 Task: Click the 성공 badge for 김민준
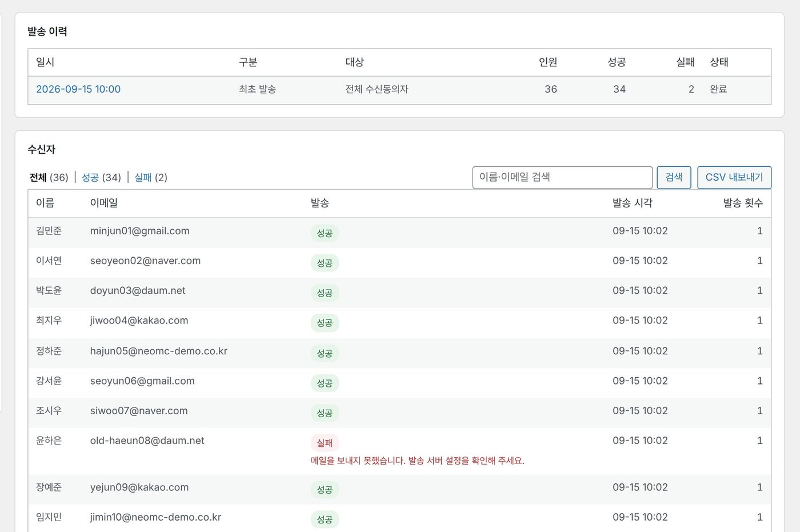(x=325, y=233)
